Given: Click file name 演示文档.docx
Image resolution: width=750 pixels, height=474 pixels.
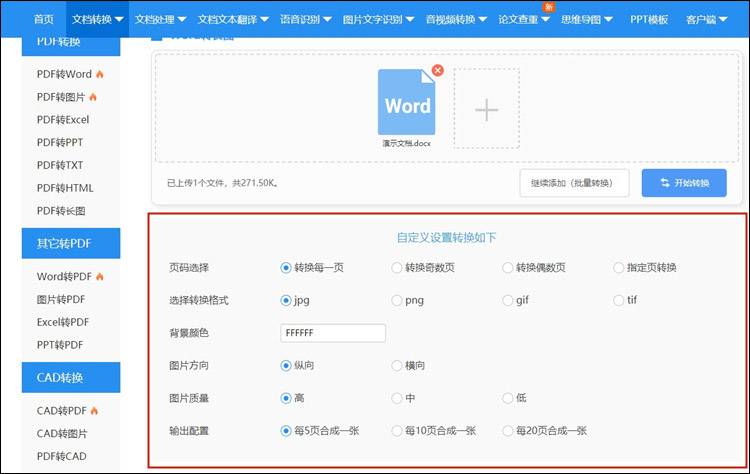Looking at the screenshot, I should 407,143.
